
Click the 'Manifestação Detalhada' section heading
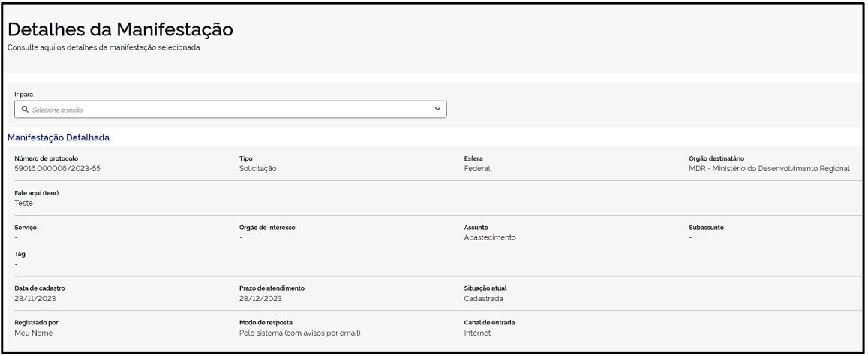59,138
